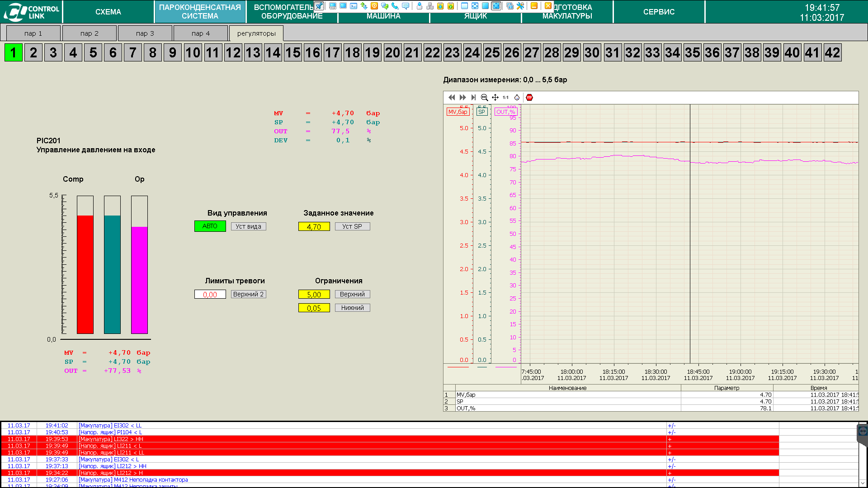Click the phone call icon in remote toolbar
This screenshot has height=488, width=868.
[x=395, y=6]
